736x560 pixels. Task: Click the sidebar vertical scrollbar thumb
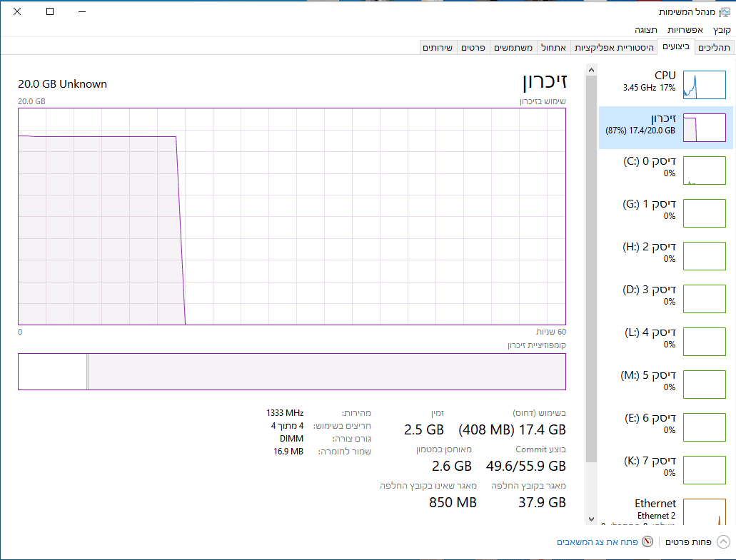coord(591,269)
